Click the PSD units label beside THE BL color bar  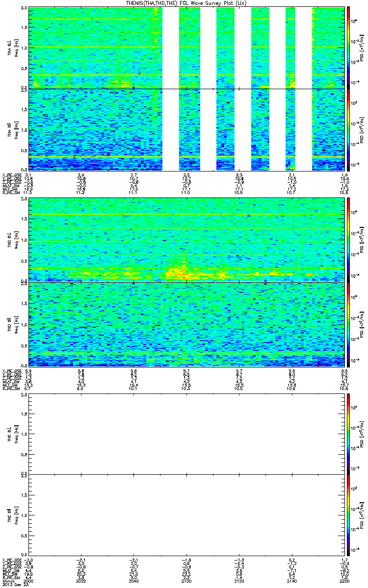click(x=362, y=434)
